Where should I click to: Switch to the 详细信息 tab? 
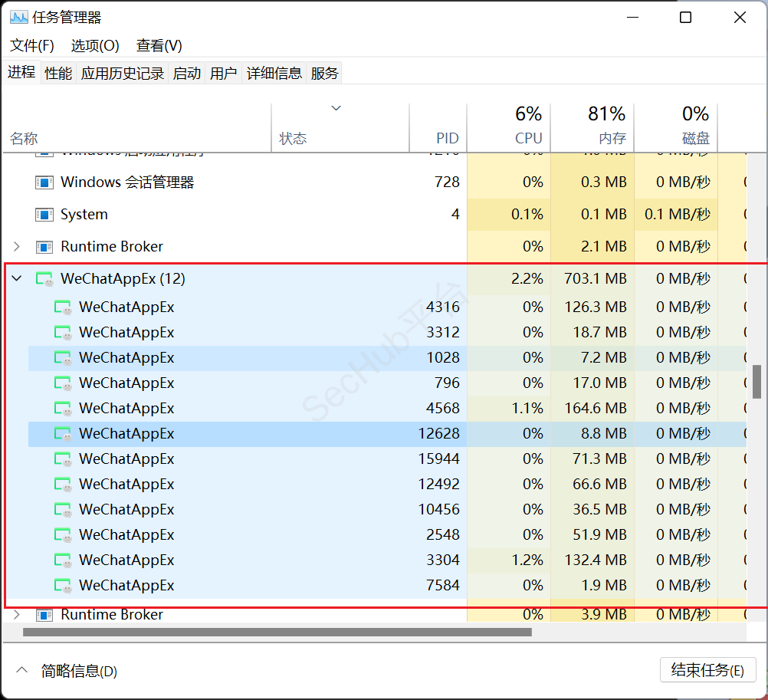274,74
